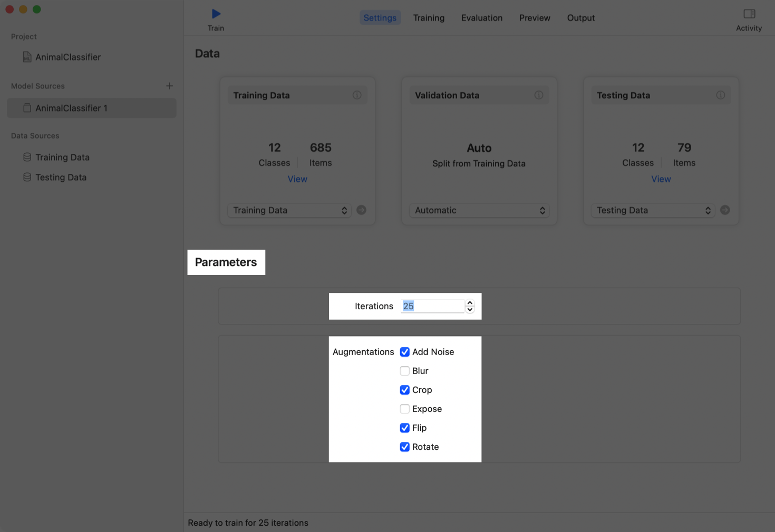The image size is (775, 532).
Task: Open the Training Data source dropdown
Action: tap(289, 211)
